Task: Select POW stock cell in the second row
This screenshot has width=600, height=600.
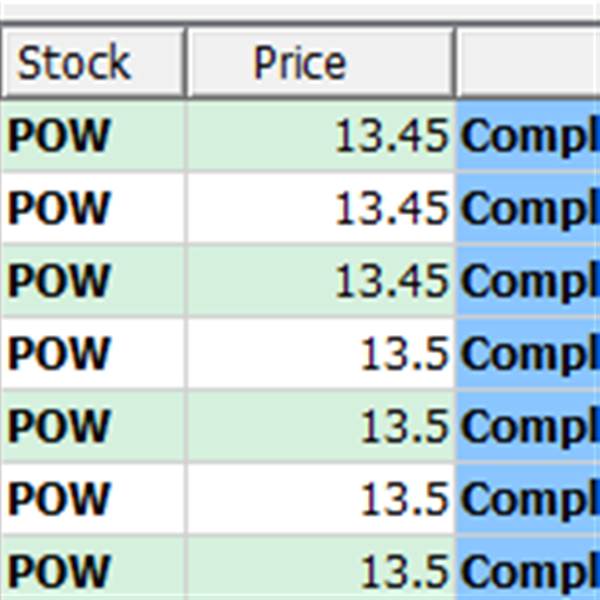Action: point(92,208)
